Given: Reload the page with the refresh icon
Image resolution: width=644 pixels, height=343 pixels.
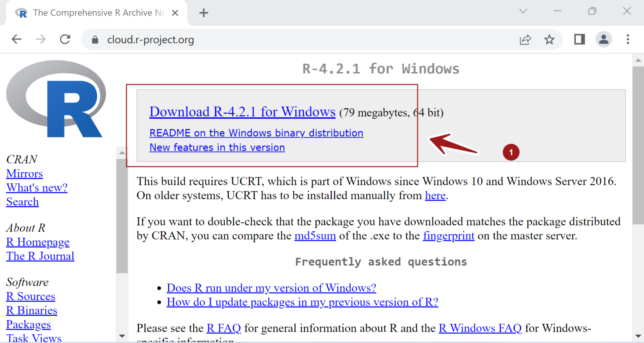Looking at the screenshot, I should (x=65, y=39).
